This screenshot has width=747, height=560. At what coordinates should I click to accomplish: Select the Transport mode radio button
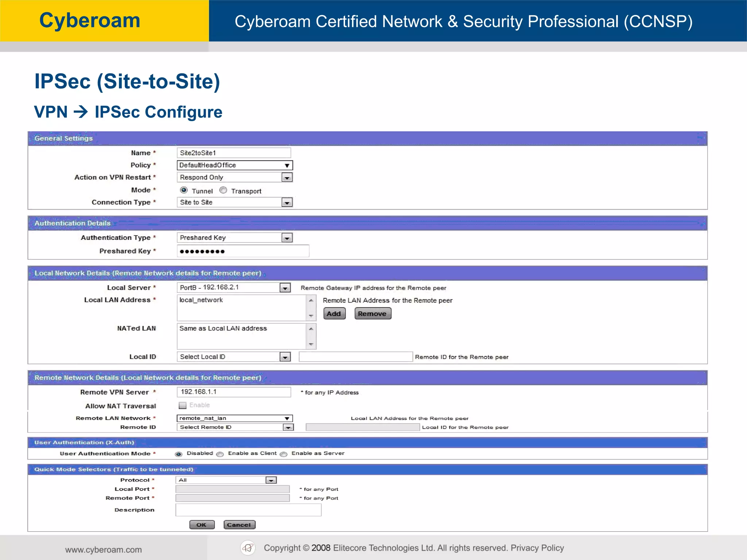(x=223, y=190)
